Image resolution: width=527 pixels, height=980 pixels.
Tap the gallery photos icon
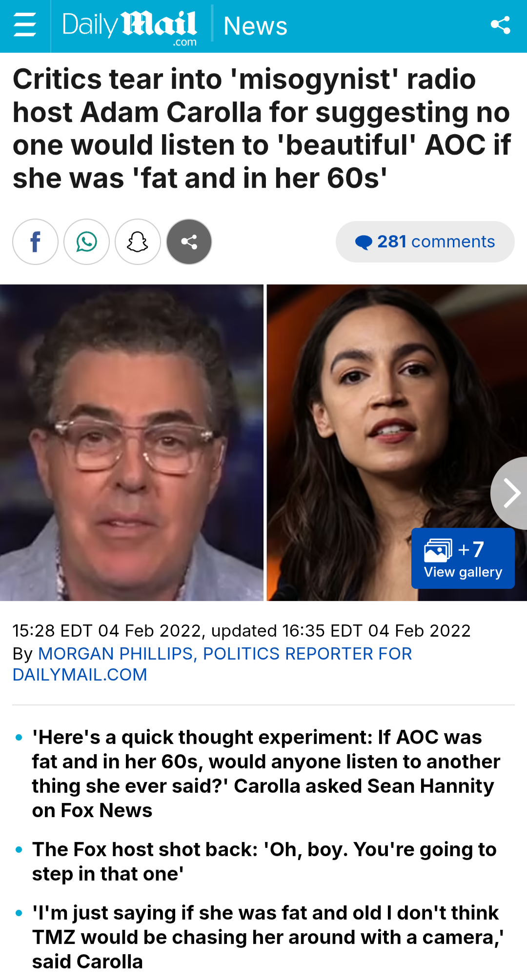(438, 550)
